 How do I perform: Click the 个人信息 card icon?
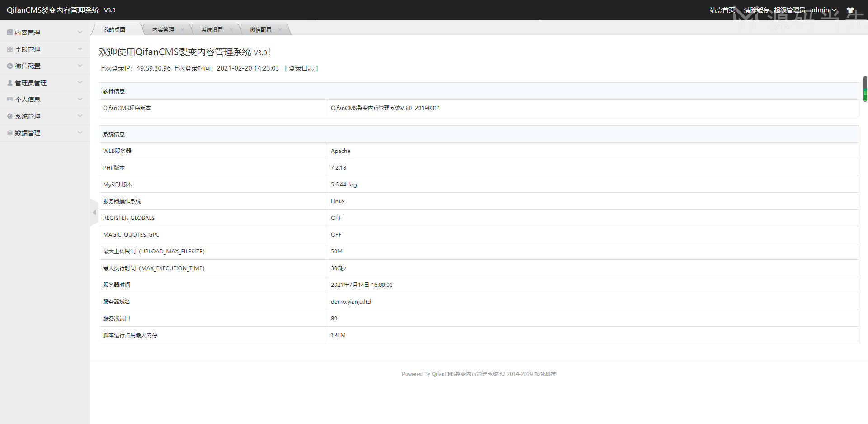tap(10, 100)
